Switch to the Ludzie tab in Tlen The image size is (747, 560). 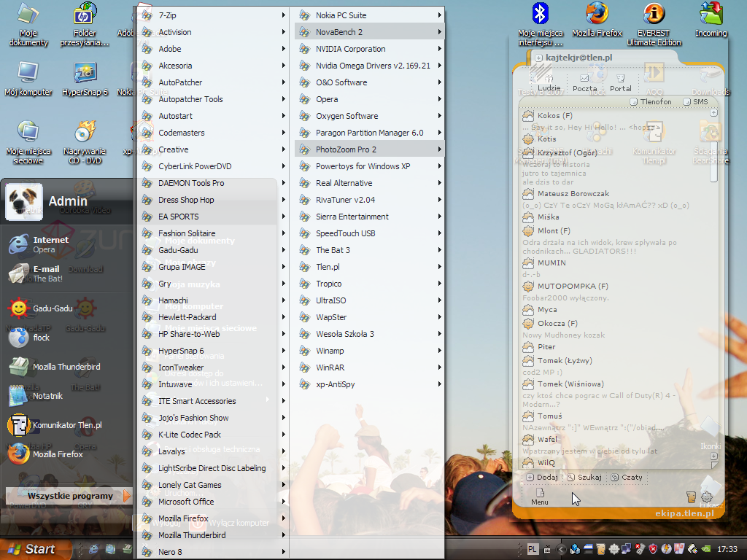tap(549, 82)
